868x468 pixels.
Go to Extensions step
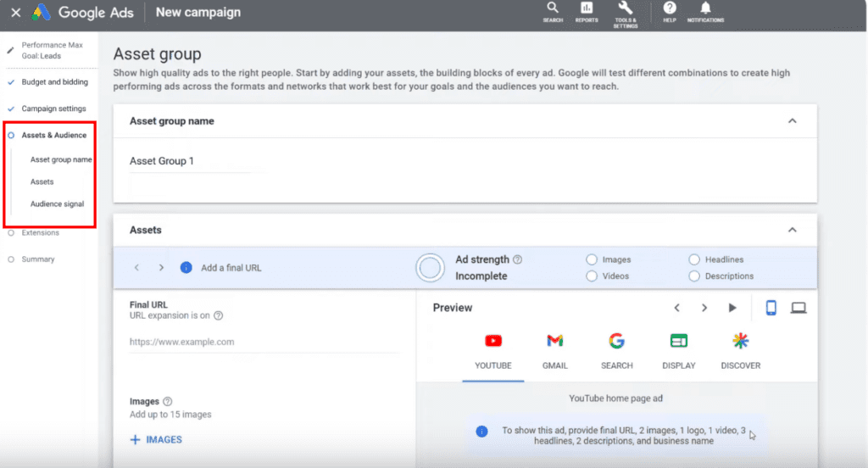click(x=41, y=232)
